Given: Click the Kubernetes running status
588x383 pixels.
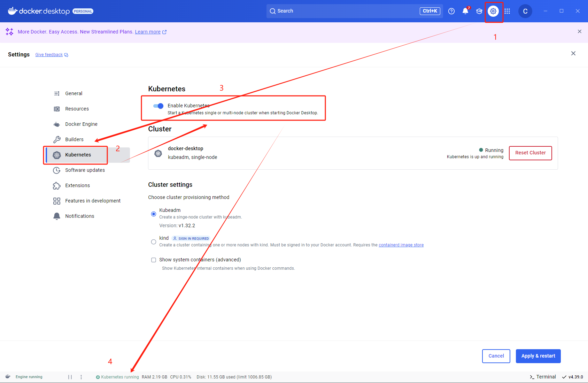Looking at the screenshot, I should tap(117, 377).
